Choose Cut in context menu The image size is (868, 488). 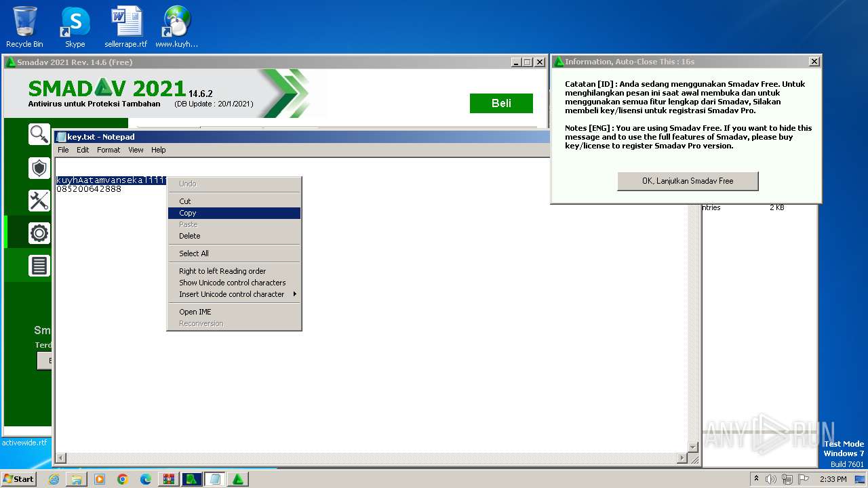pyautogui.click(x=234, y=201)
